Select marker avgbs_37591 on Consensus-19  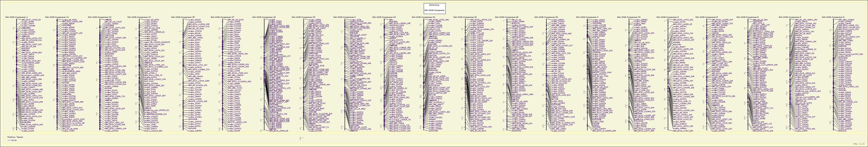click(315, 20)
